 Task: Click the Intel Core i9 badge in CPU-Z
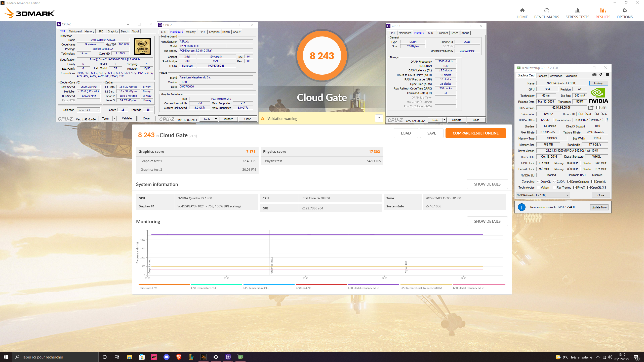(x=142, y=47)
